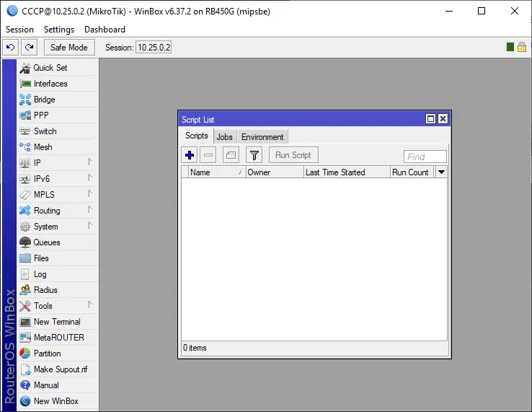Screen dimensions: 532x412
Task: Open the column selector dropdown arrow
Action: [441, 172]
